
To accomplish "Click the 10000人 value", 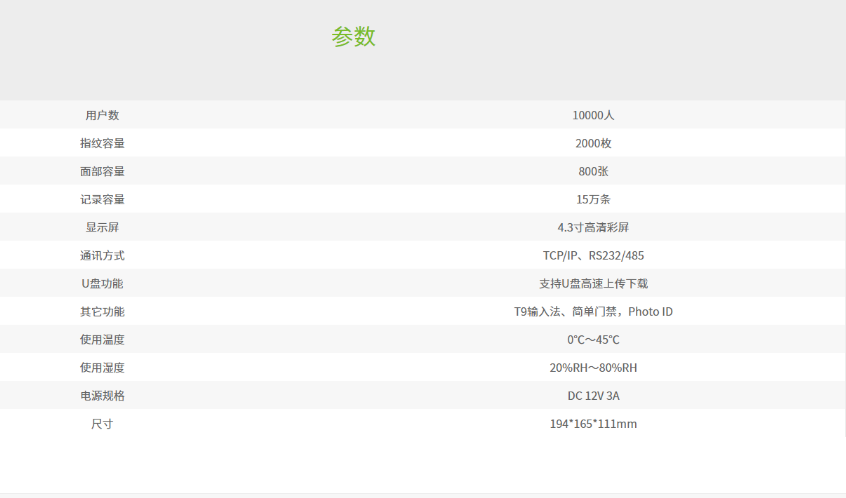I will (593, 115).
